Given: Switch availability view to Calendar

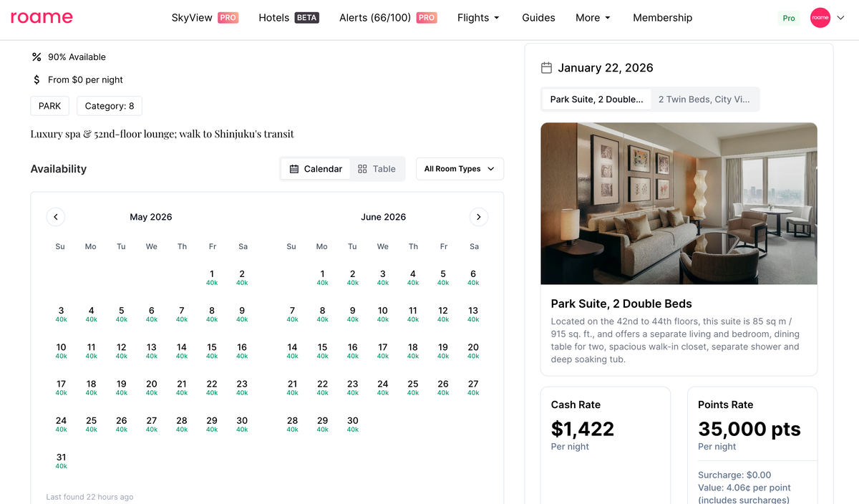Looking at the screenshot, I should point(316,169).
